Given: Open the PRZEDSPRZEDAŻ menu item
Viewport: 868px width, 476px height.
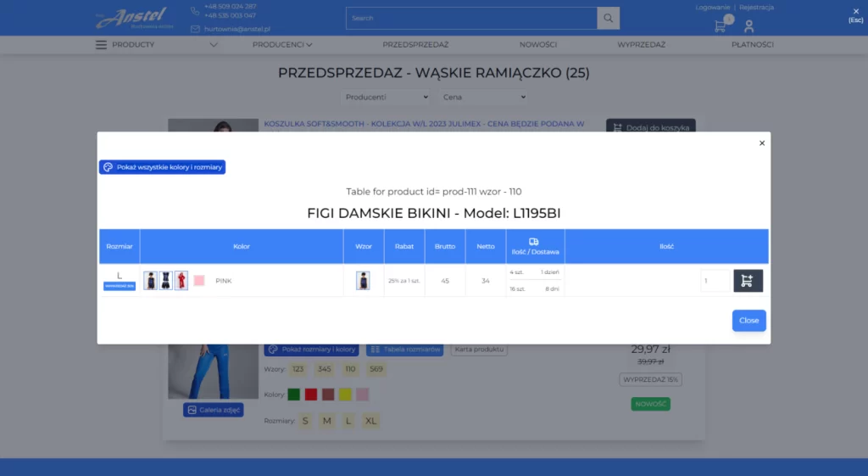Looking at the screenshot, I should pos(415,44).
